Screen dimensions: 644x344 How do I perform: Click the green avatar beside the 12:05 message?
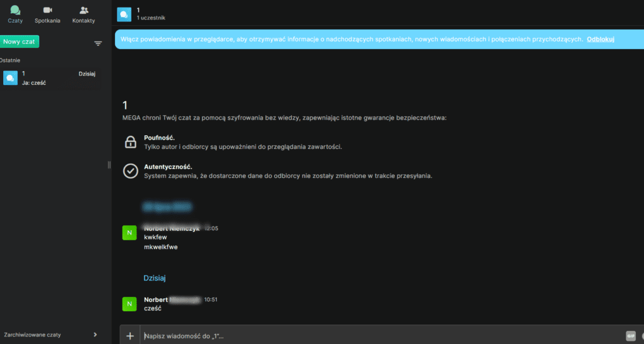pos(129,233)
